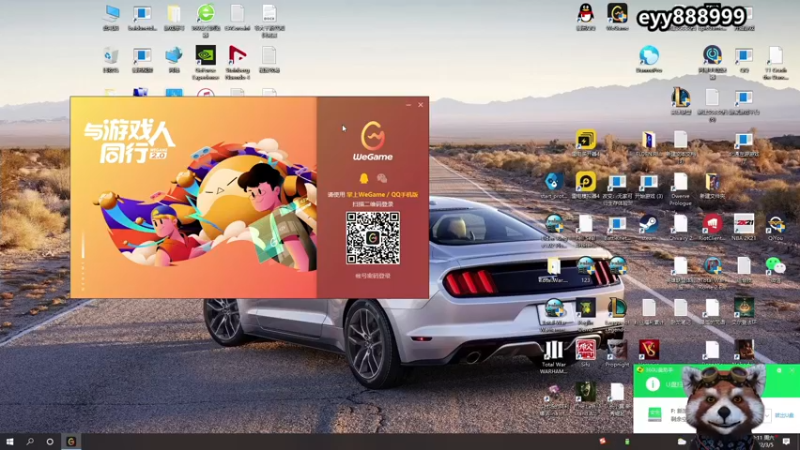Open the Windows Start menu

pos(10,441)
